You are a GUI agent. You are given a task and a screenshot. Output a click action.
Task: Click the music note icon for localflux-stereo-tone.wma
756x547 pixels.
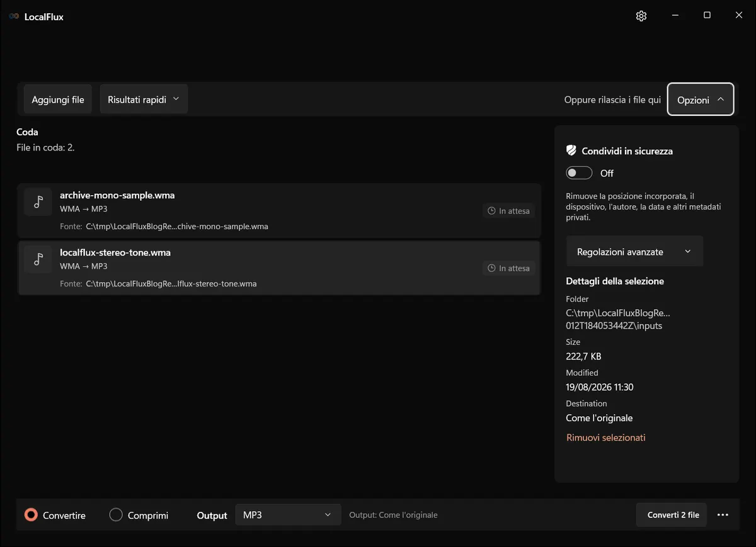click(38, 259)
